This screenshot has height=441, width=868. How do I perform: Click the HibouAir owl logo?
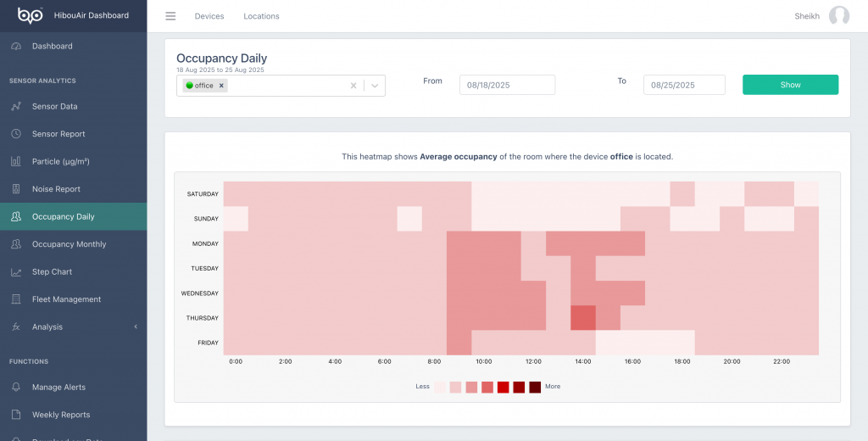click(x=30, y=15)
